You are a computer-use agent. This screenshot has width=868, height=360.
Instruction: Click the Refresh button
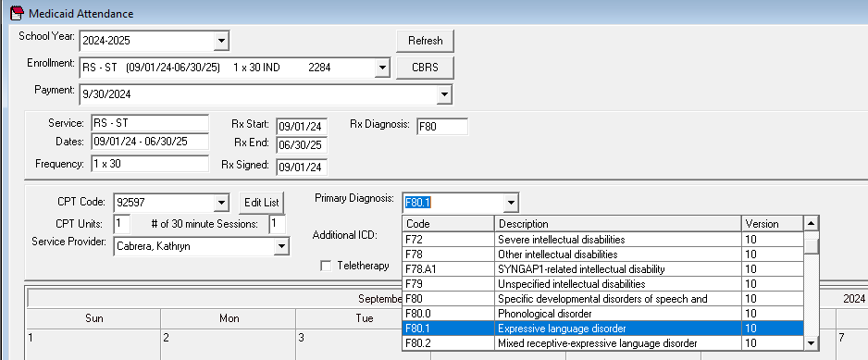tap(425, 41)
